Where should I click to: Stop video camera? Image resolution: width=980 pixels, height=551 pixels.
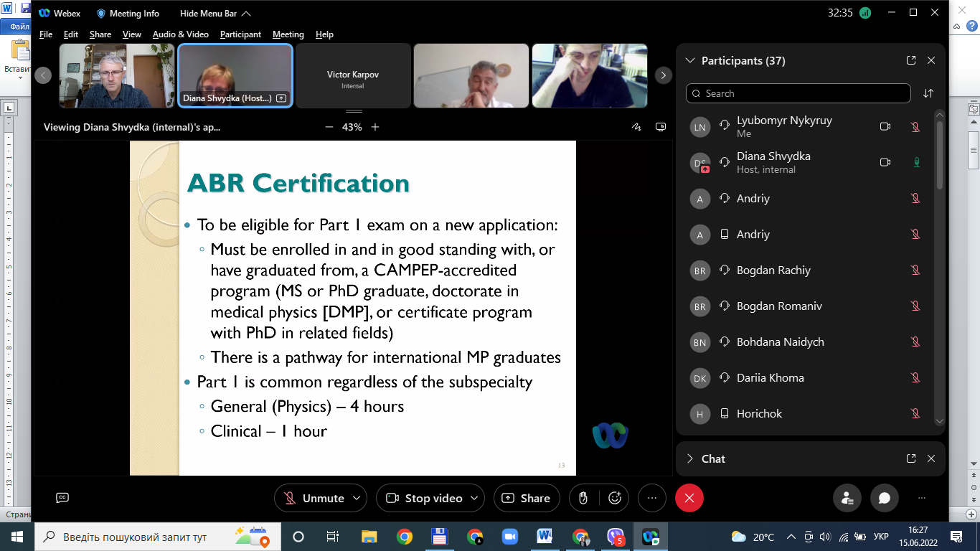423,498
